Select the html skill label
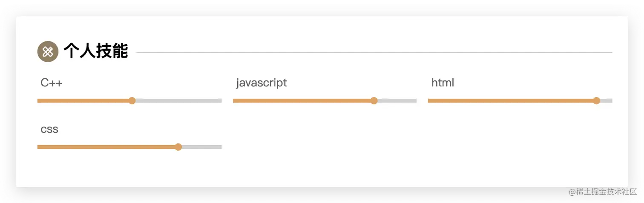The image size is (644, 203). tap(443, 83)
